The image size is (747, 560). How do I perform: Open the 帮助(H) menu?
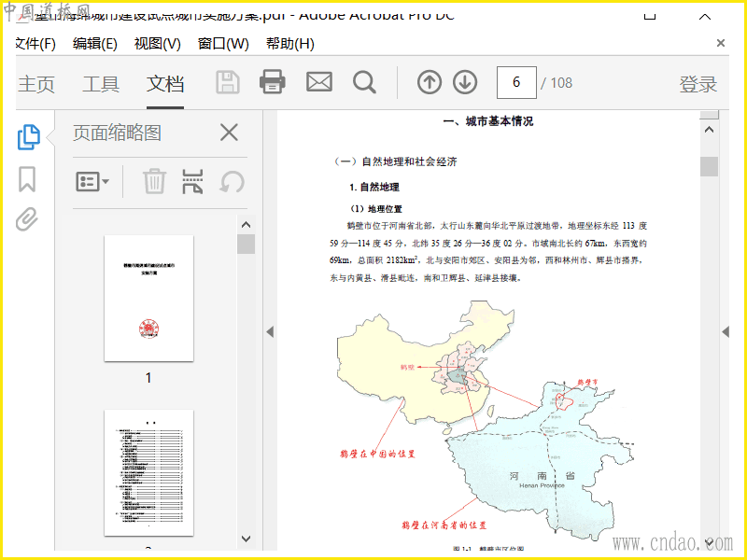pos(290,44)
